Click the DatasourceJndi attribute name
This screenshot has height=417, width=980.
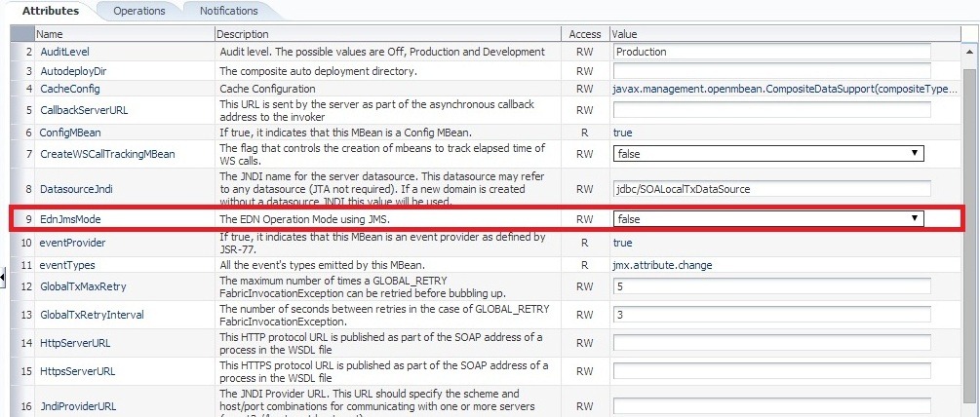(x=74, y=188)
